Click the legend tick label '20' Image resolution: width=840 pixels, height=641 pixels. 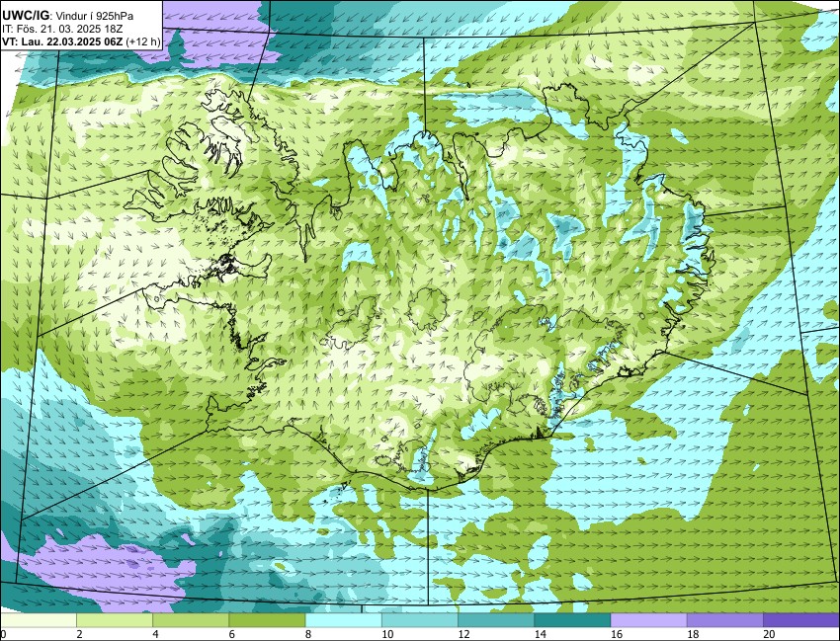click(769, 634)
